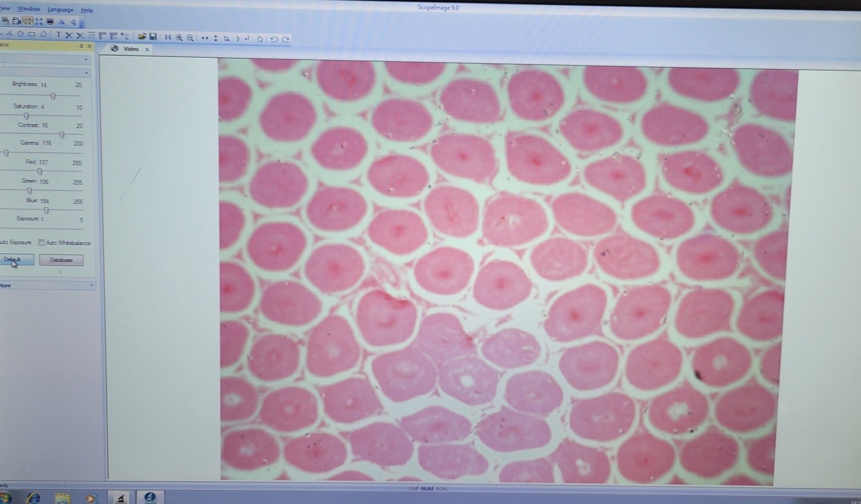Click the zoom in magnifier icon
The image size is (861, 504).
[179, 38]
